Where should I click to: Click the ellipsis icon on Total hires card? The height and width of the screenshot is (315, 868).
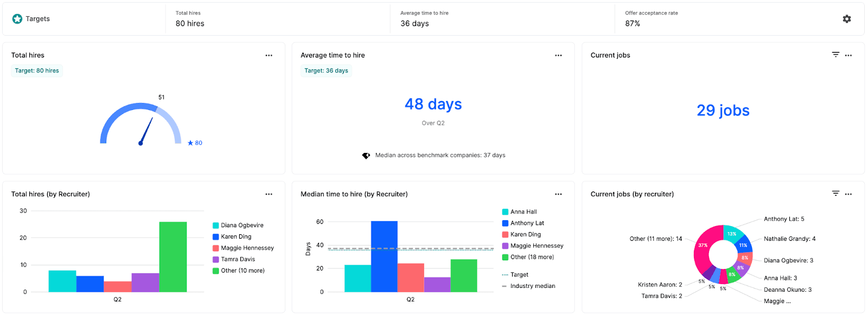point(269,55)
